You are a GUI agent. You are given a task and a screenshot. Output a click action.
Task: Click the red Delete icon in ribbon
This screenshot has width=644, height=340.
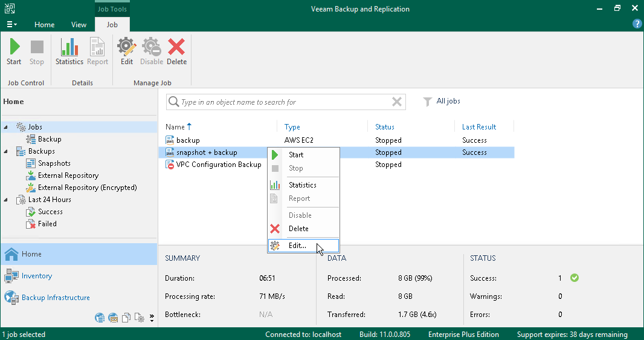pyautogui.click(x=176, y=48)
